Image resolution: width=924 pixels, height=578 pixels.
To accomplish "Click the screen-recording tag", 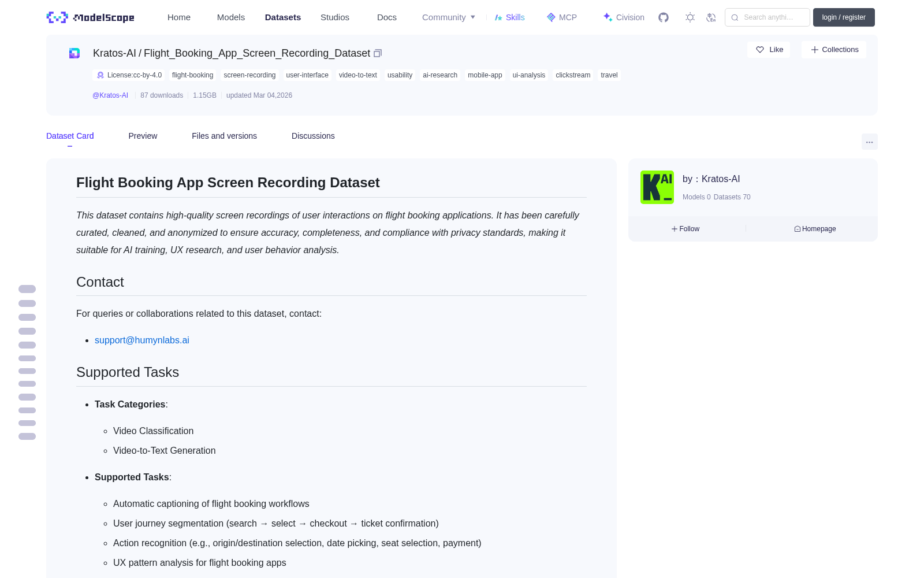I will 249,75.
